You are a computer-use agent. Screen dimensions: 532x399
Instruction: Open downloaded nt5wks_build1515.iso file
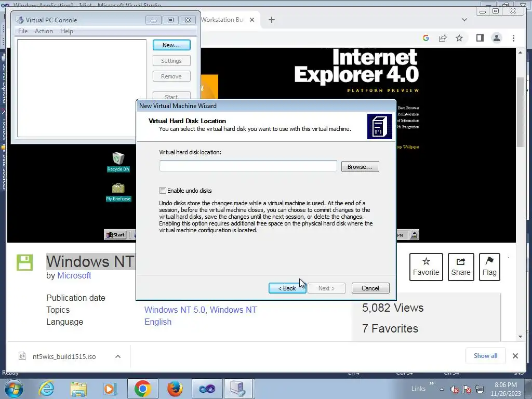pyautogui.click(x=64, y=356)
